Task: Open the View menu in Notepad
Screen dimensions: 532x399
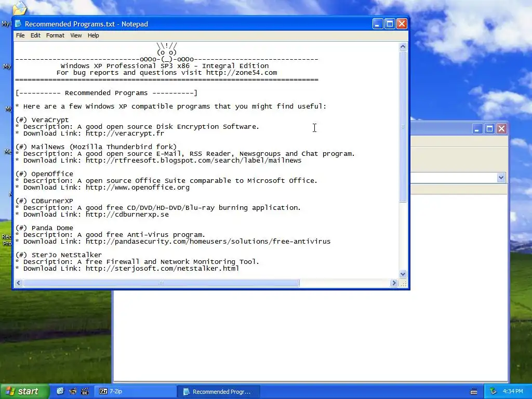Action: click(x=76, y=35)
